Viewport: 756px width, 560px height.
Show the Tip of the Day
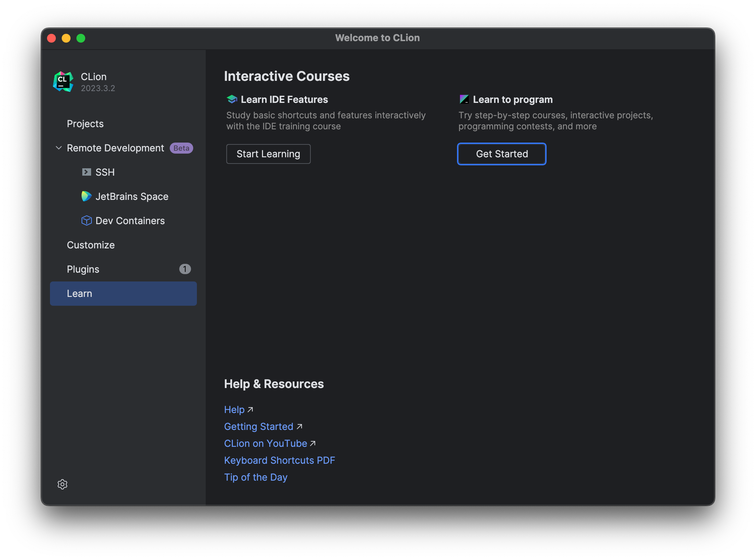coord(256,477)
